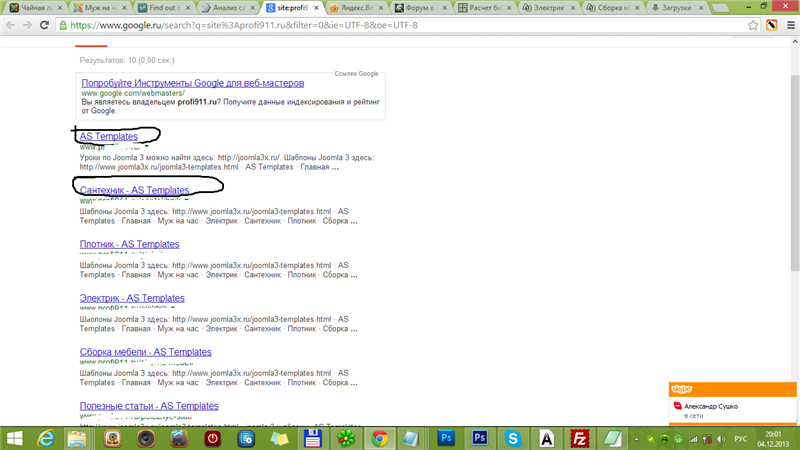Click the address bar URL field

pos(403,25)
